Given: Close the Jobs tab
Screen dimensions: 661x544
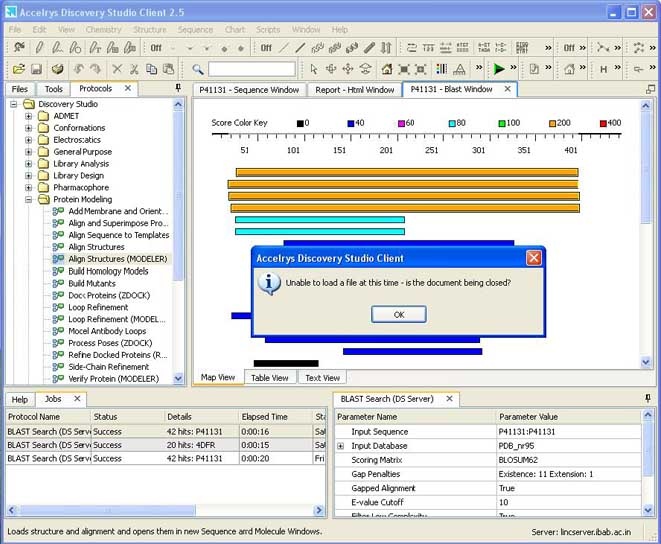Looking at the screenshot, I should coord(77,399).
